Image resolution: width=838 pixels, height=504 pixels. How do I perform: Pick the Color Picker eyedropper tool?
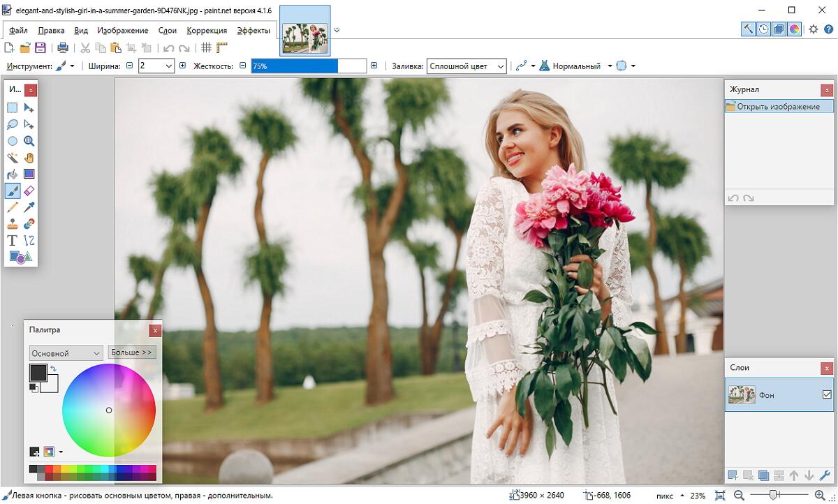click(29, 207)
